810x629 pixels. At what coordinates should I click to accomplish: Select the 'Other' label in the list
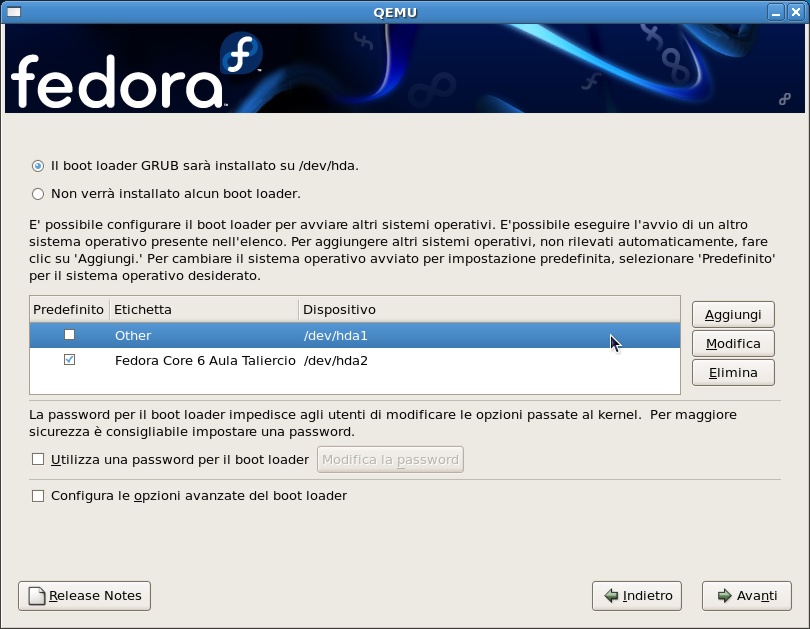pos(133,336)
